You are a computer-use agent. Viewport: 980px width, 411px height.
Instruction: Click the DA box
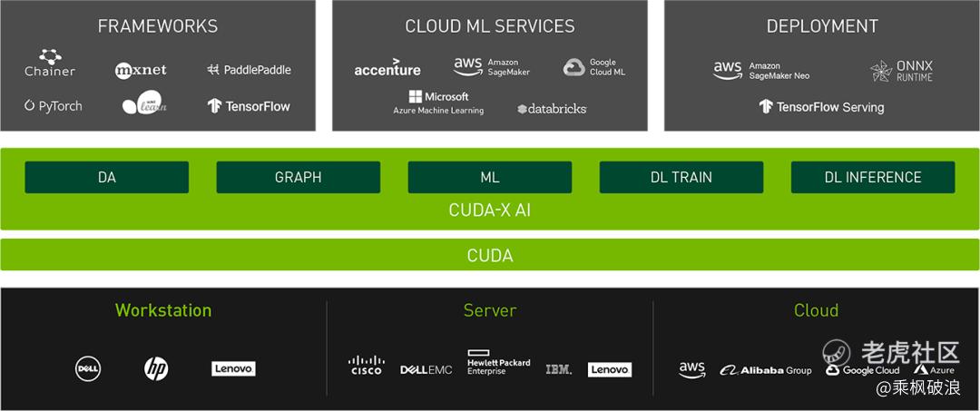[x=107, y=178]
